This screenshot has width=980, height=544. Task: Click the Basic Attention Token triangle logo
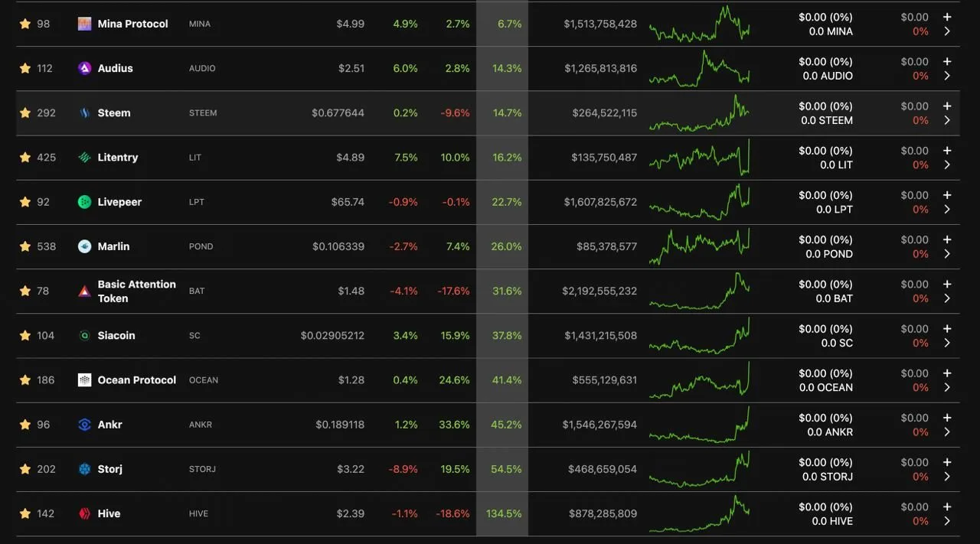pyautogui.click(x=85, y=291)
